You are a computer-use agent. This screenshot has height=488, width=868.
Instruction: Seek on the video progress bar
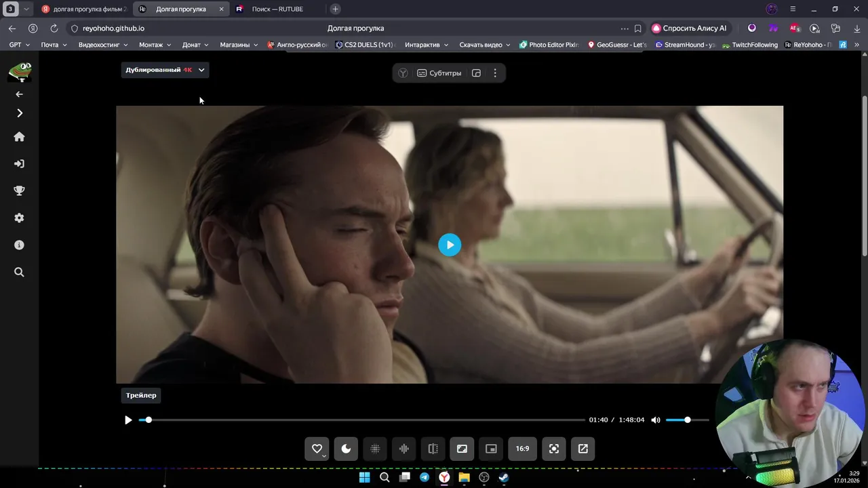[362, 420]
